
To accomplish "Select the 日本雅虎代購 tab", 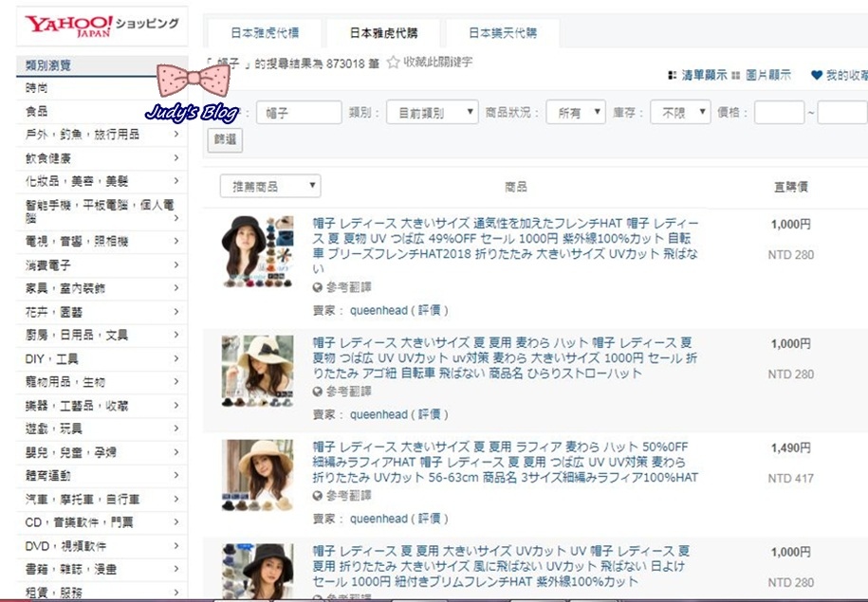I will click(x=383, y=33).
